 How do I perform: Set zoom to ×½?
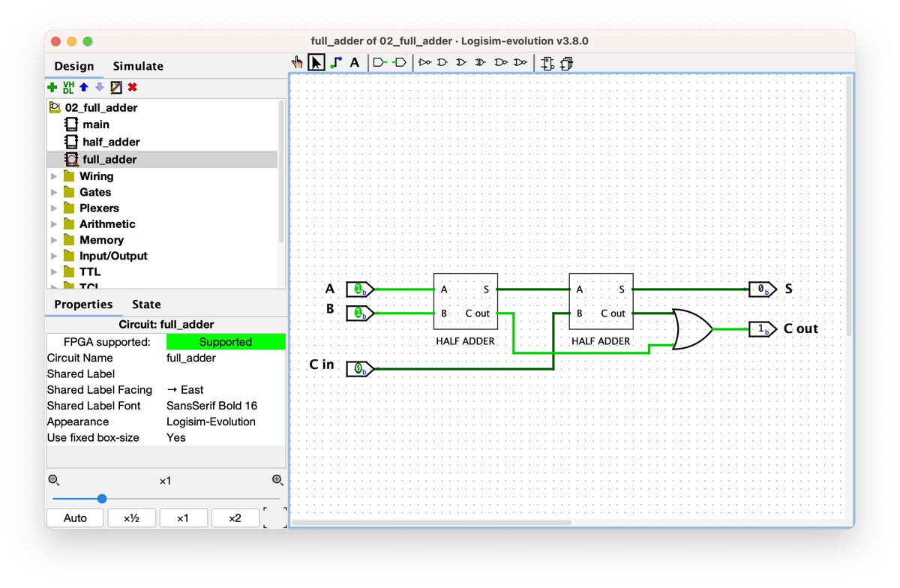coord(131,518)
